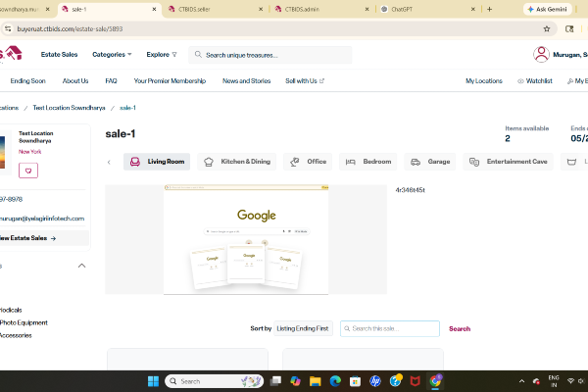The height and width of the screenshot is (392, 588).
Task: Go to Estate Sales page
Action: pyautogui.click(x=59, y=55)
